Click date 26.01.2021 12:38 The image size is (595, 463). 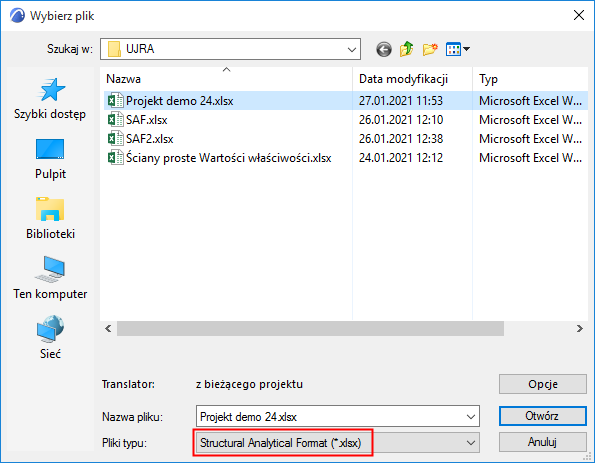401,139
